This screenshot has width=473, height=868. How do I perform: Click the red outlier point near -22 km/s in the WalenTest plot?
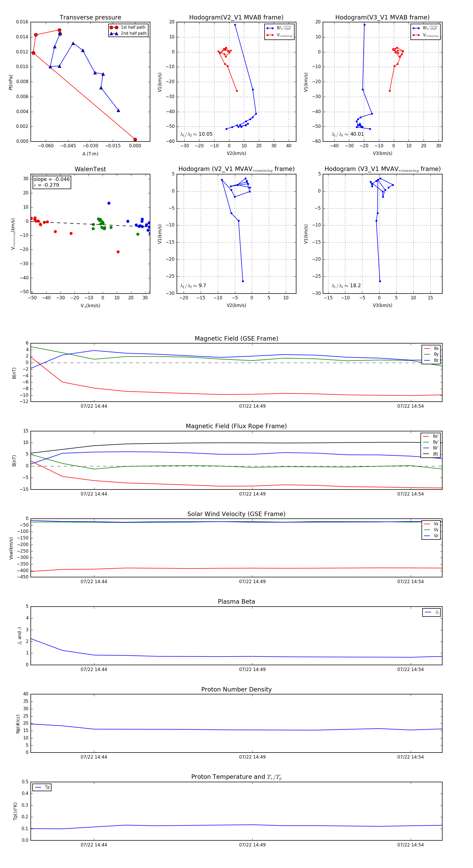coord(118,252)
